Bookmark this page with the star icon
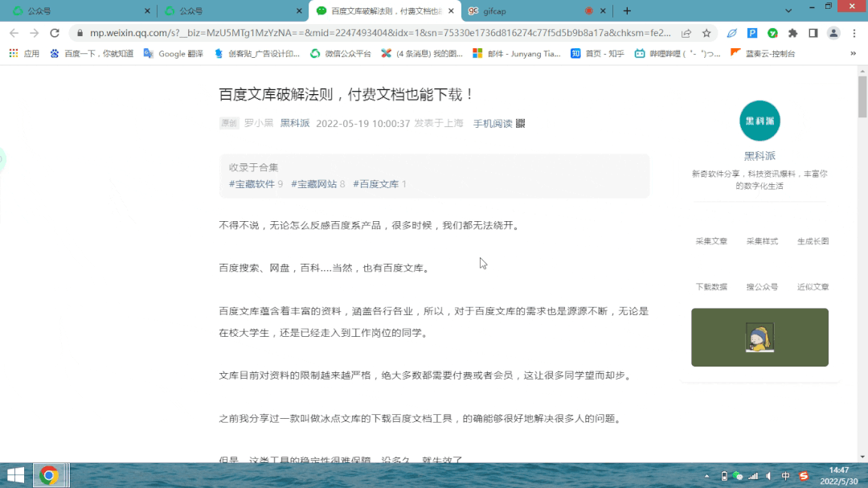The height and width of the screenshot is (488, 868). 706,33
